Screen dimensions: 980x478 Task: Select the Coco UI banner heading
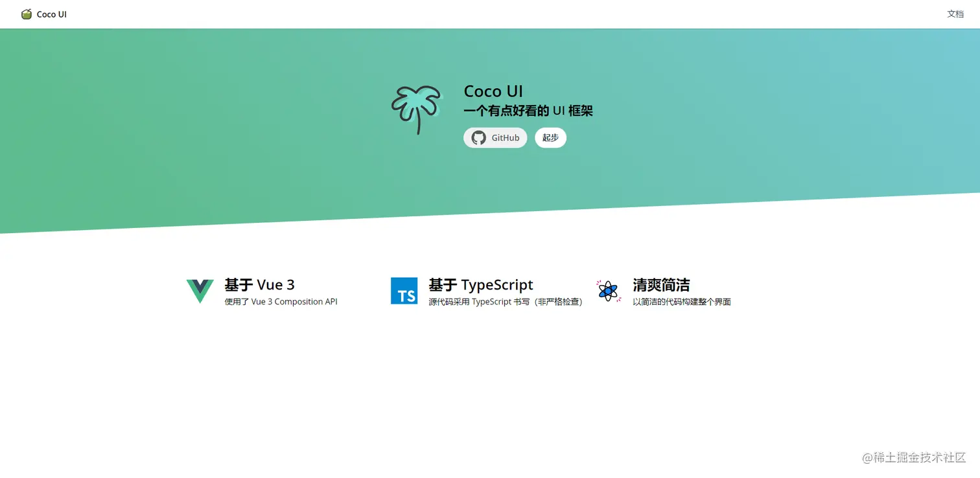pyautogui.click(x=493, y=91)
